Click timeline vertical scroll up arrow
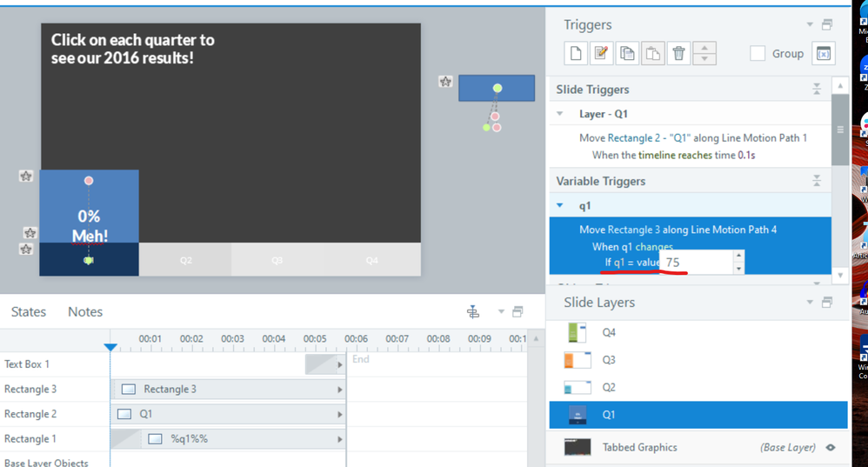Screen dimensions: 868x467 pos(536,338)
